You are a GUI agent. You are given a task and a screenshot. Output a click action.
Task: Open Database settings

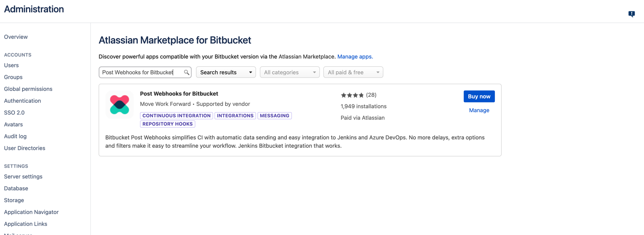point(16,188)
